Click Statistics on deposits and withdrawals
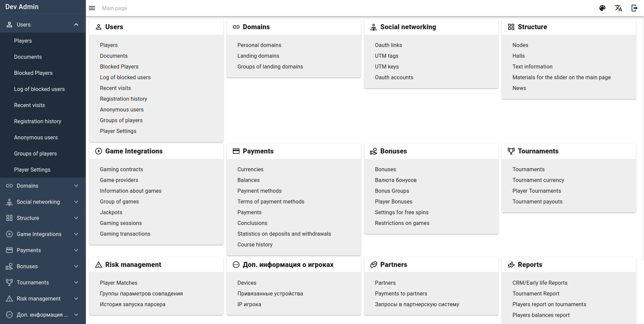Image resolution: width=644 pixels, height=324 pixels. click(284, 234)
